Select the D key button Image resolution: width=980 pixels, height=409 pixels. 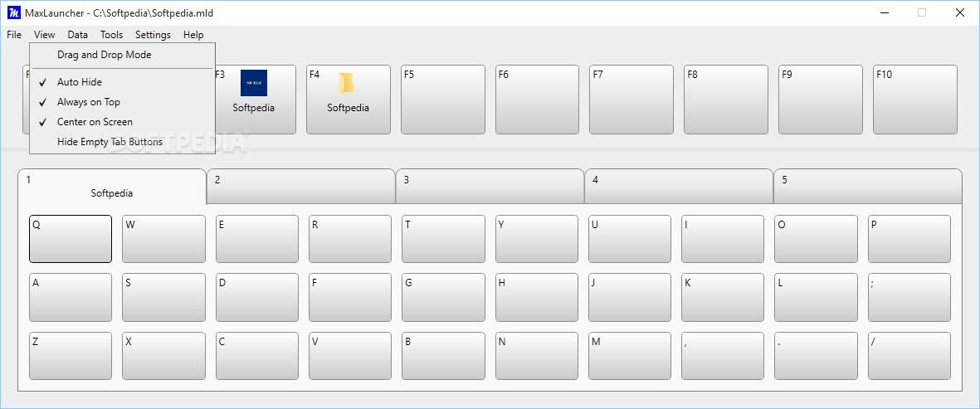[257, 297]
